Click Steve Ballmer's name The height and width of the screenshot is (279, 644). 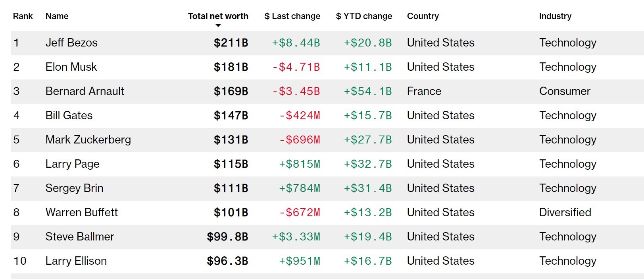[79, 237]
